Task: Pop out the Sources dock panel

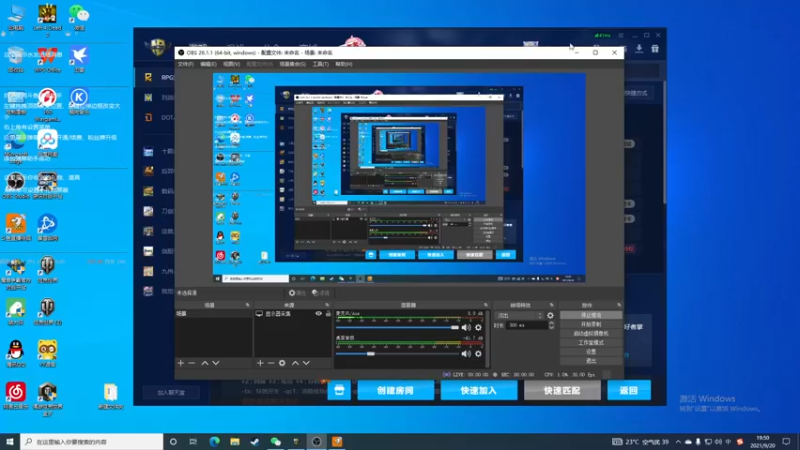Action: tap(327, 305)
